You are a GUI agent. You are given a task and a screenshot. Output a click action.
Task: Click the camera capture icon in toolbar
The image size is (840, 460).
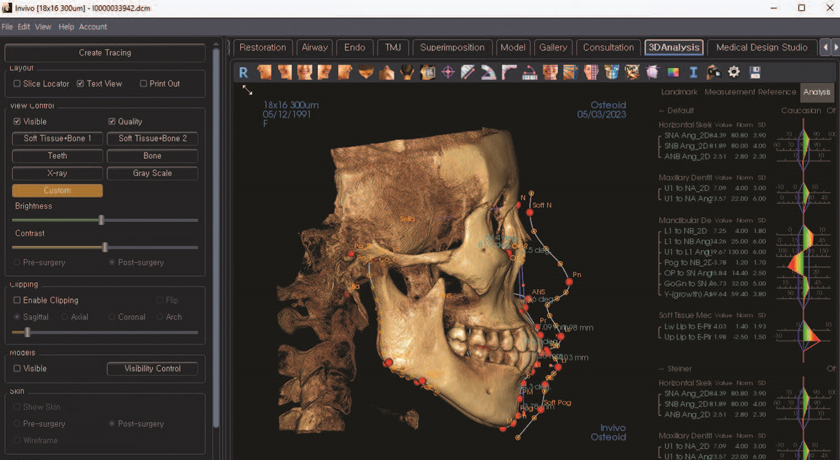pyautogui.click(x=714, y=72)
